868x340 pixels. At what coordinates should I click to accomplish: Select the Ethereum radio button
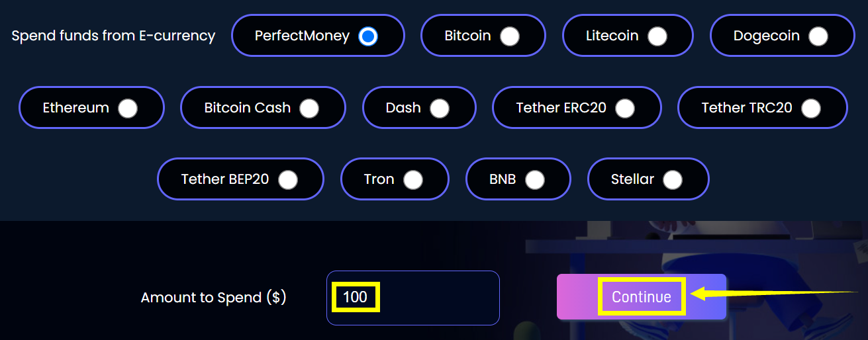coord(128,108)
